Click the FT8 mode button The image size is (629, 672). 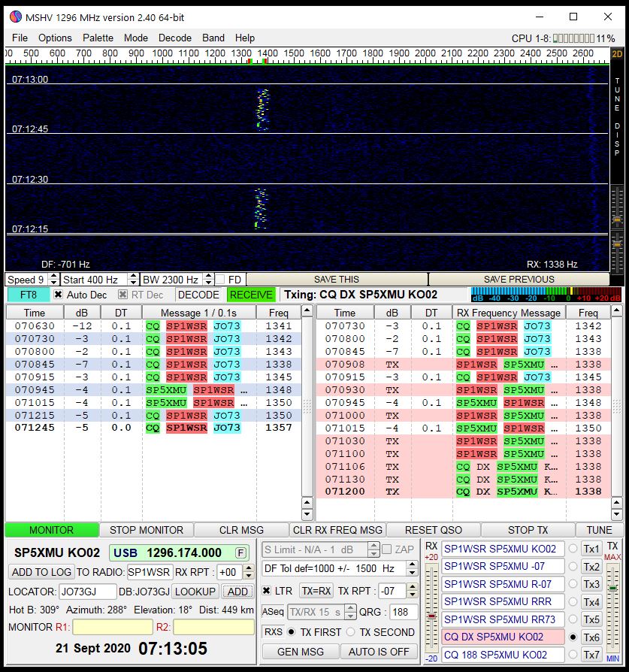[x=29, y=295]
